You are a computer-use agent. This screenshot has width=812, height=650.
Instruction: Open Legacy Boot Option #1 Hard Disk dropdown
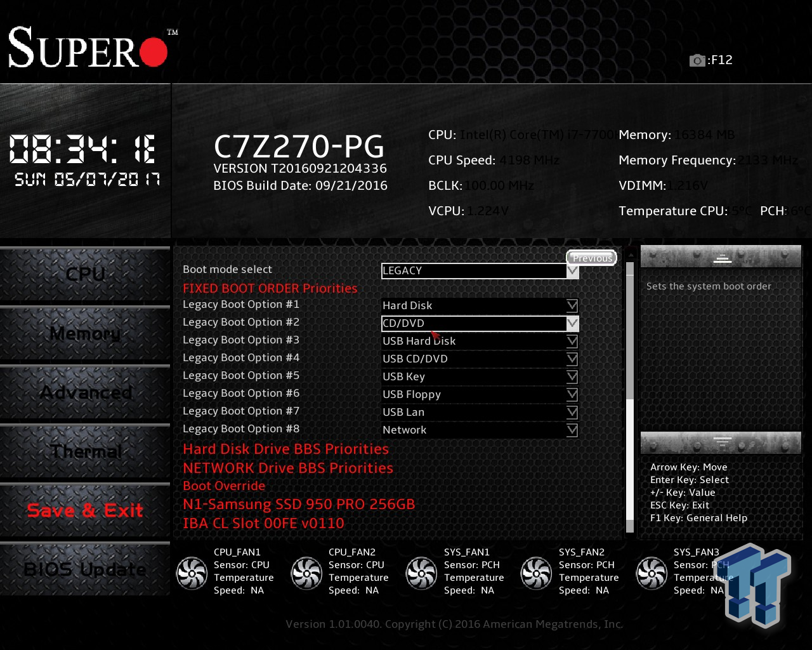point(480,305)
